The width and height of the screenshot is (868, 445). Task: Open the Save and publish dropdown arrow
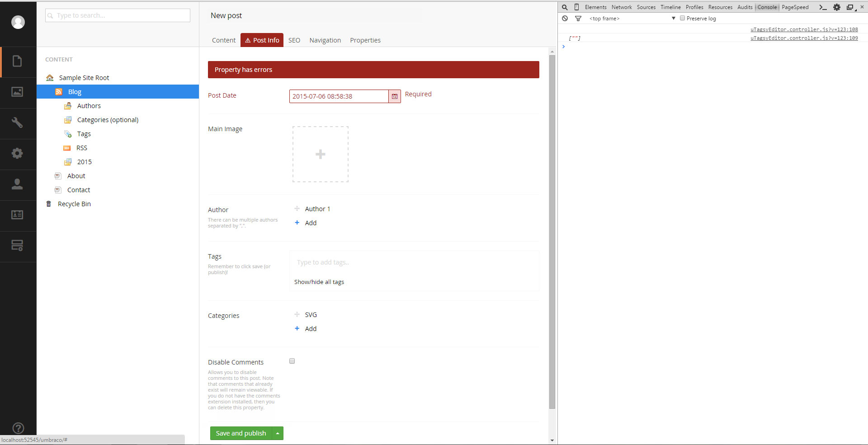(x=278, y=433)
